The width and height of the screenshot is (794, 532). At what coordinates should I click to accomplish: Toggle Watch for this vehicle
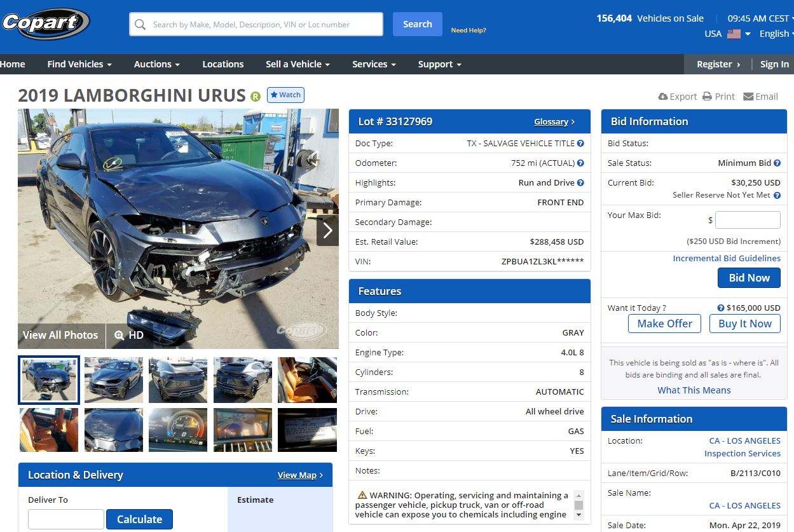click(x=285, y=95)
